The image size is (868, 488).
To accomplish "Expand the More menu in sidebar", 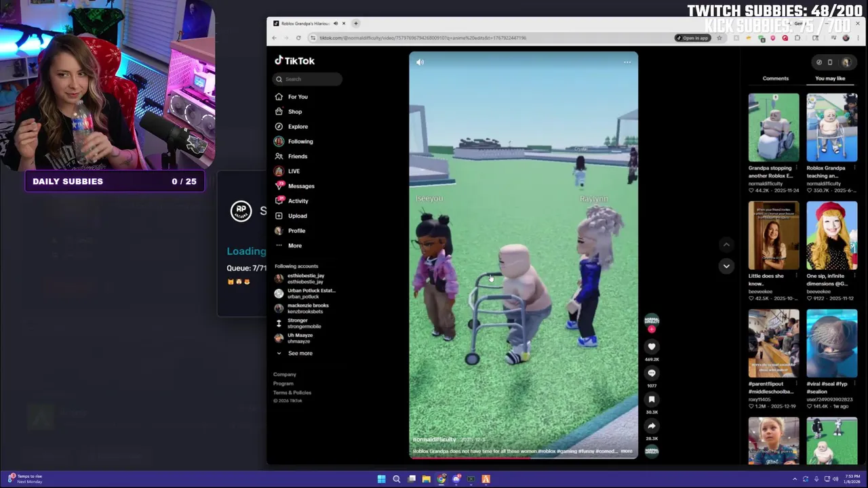I will (x=288, y=246).
